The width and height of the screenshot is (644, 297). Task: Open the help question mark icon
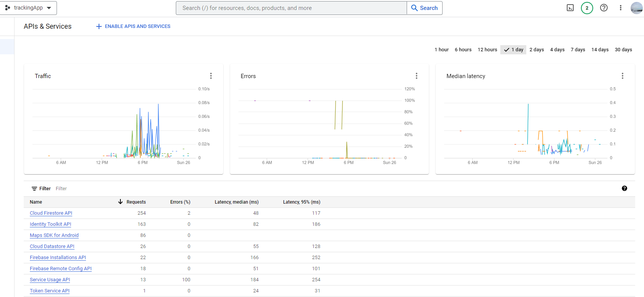[x=604, y=8]
